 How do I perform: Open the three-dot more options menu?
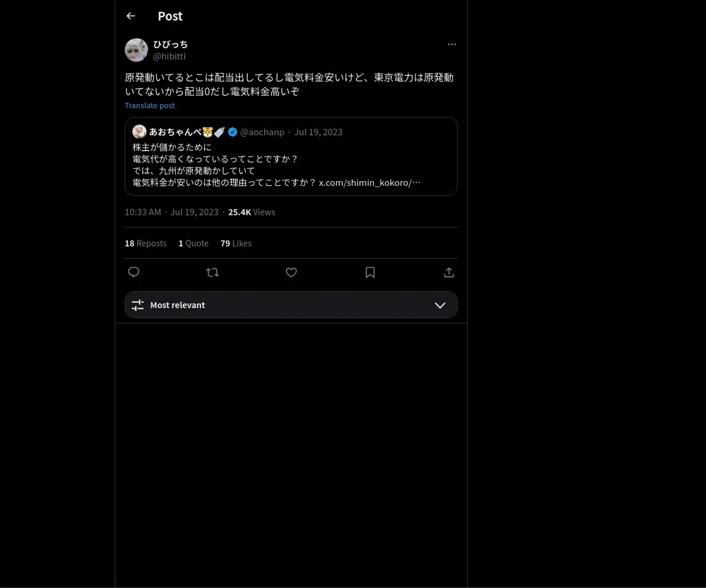452,44
